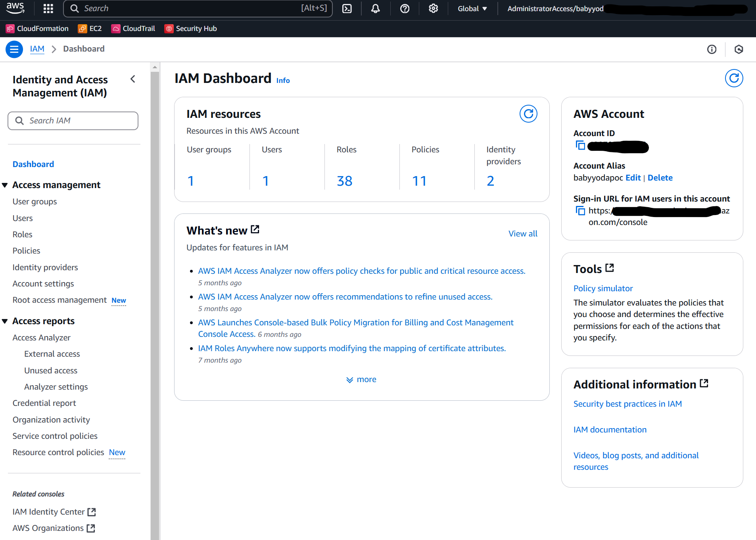
Task: Open the EC2 favorite shortcut
Action: pos(90,29)
